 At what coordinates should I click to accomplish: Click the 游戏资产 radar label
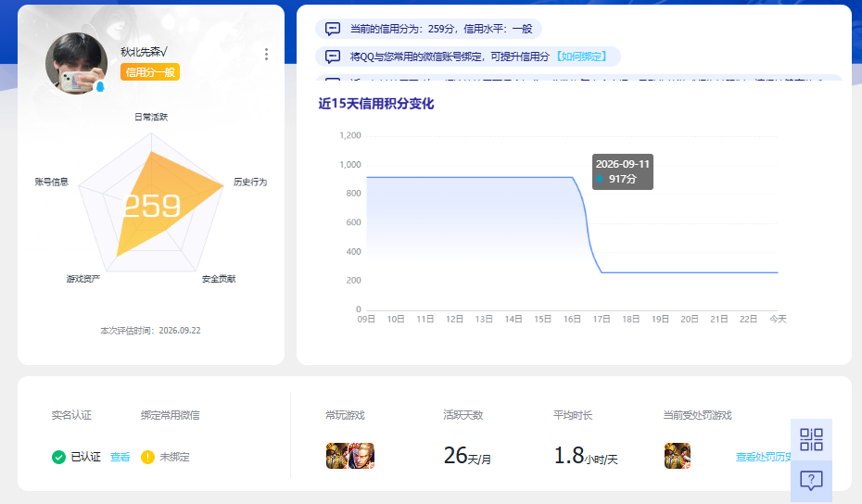(83, 279)
